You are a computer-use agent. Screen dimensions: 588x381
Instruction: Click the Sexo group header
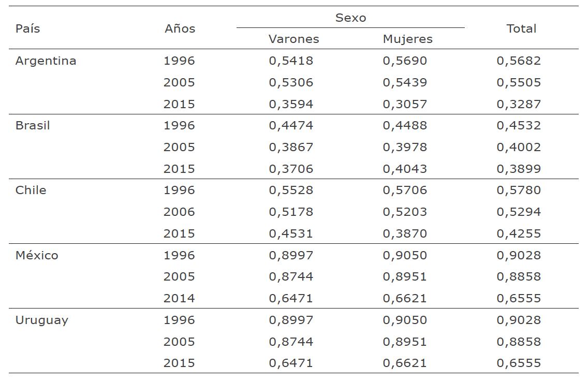350,18
